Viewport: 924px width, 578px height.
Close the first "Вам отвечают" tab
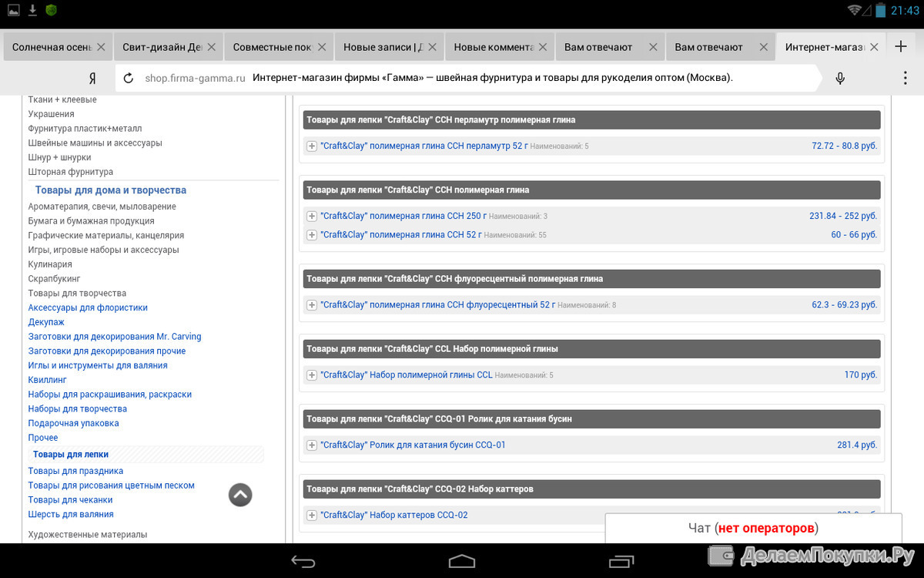pos(653,47)
